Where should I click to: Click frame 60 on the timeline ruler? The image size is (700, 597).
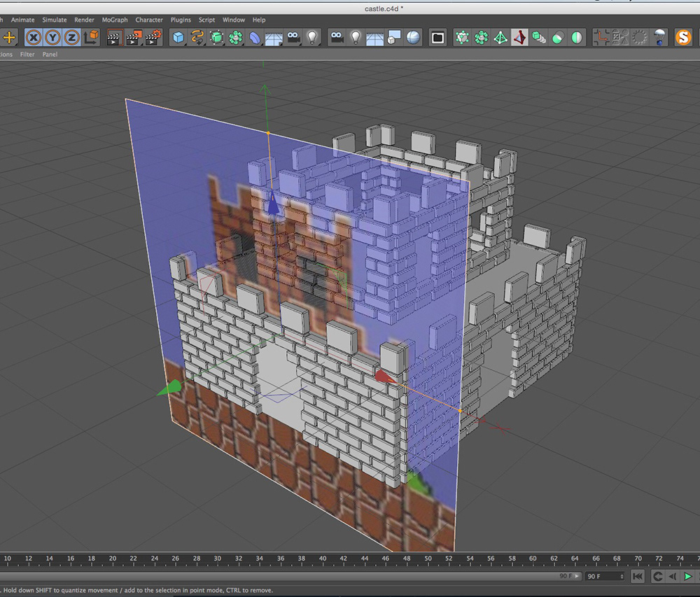tap(533, 559)
